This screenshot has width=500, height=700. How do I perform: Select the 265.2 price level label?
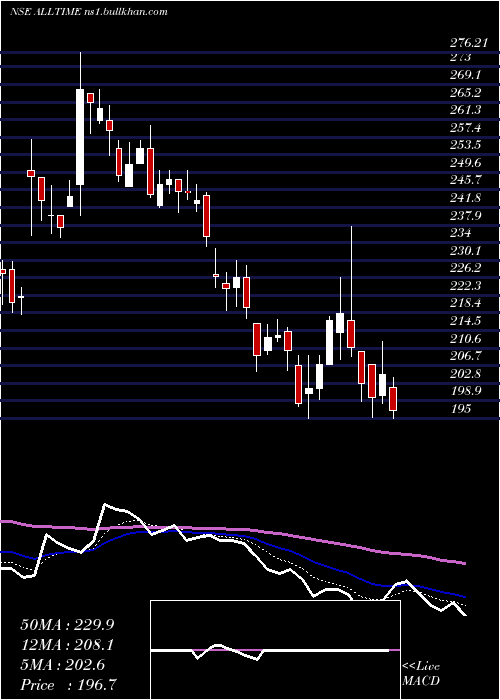(465, 93)
